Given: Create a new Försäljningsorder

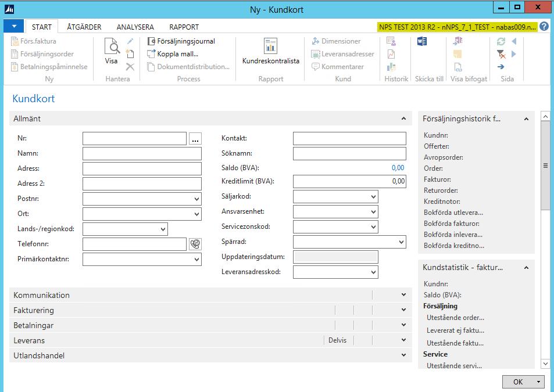Looking at the screenshot, I should pyautogui.click(x=43, y=54).
